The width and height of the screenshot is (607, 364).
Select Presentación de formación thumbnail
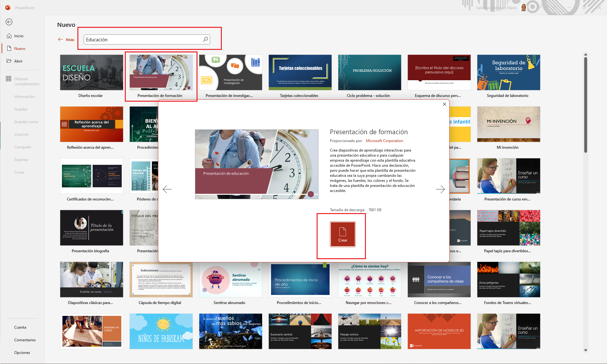tap(161, 73)
